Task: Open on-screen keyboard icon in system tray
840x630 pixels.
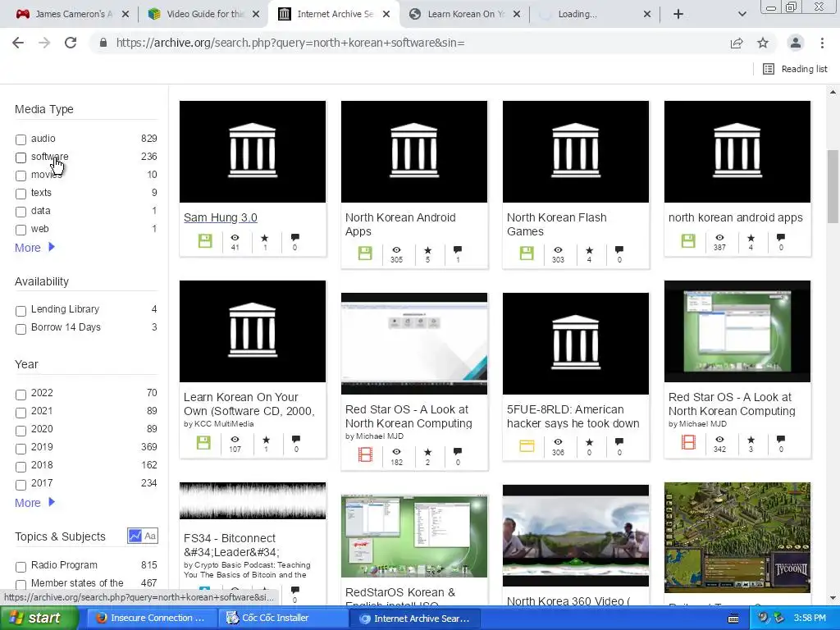Action: pyautogui.click(x=733, y=619)
